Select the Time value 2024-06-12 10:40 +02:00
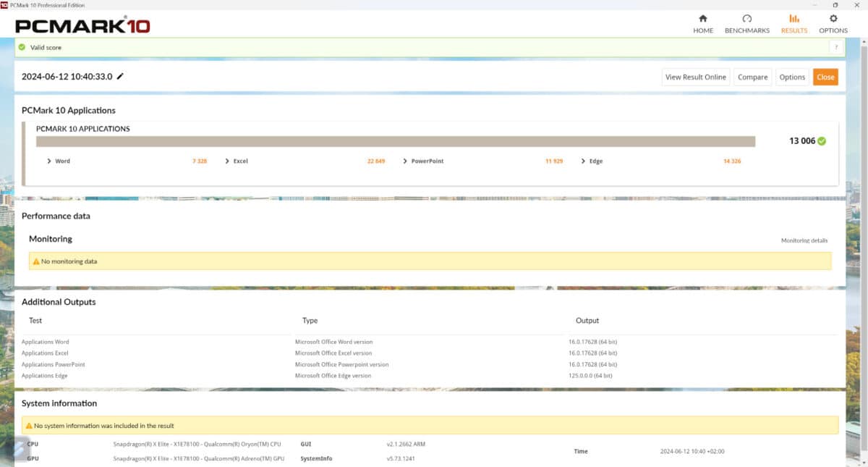 [692, 451]
